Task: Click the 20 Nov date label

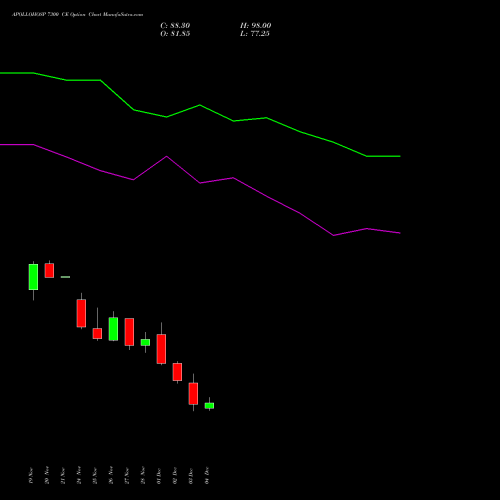Action: tap(47, 476)
